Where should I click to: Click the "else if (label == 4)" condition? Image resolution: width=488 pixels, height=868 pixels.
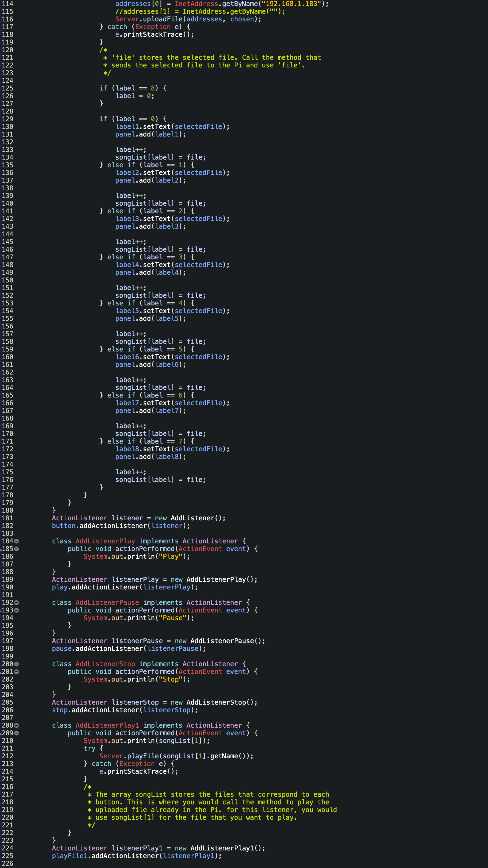147,303
